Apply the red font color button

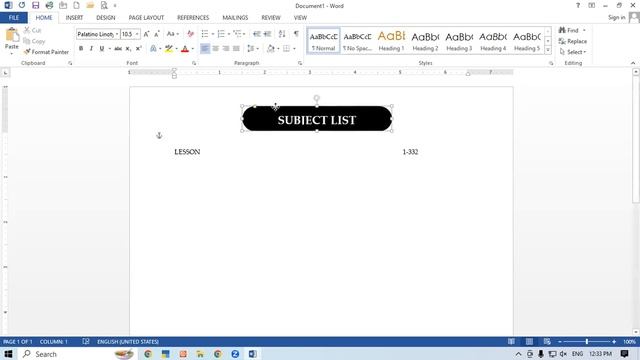click(x=185, y=49)
